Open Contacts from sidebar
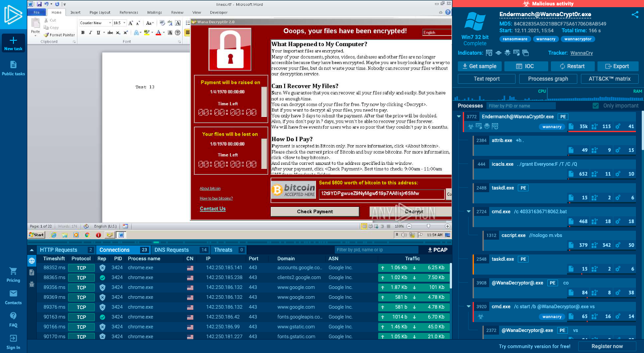The width and height of the screenshot is (644, 353). click(13, 297)
